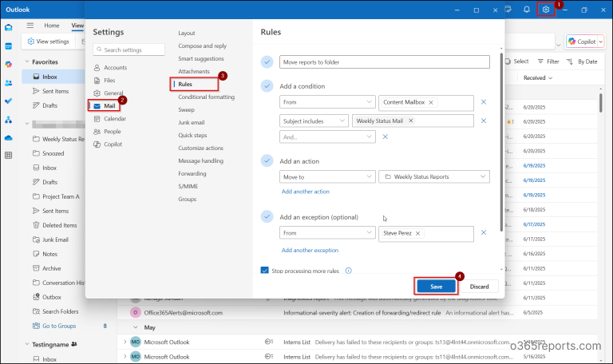Open the Archive folder

tap(47, 268)
